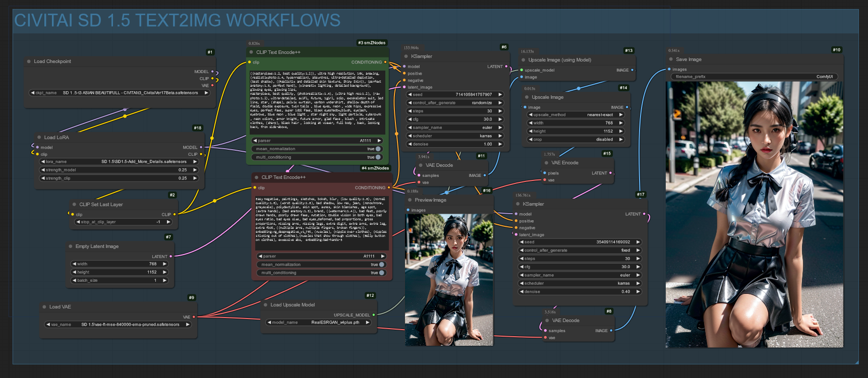Image resolution: width=868 pixels, height=378 pixels.
Task: Disable mean_normalization in the red negative prompt node
Action: click(x=381, y=265)
